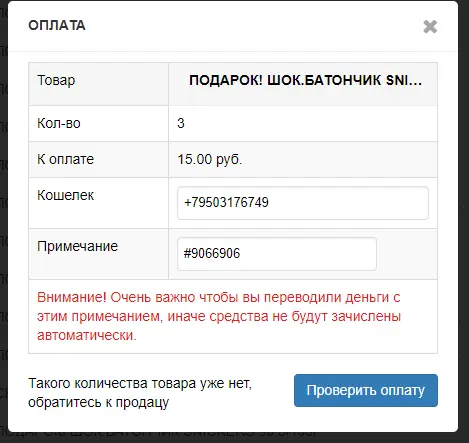Click the quantity value 3
469x443 pixels.
[x=181, y=123]
